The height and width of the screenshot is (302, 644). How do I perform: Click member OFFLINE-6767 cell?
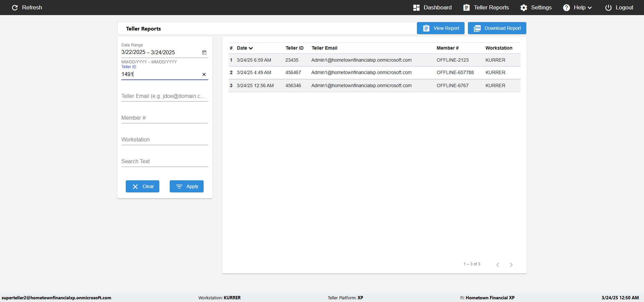click(x=452, y=86)
